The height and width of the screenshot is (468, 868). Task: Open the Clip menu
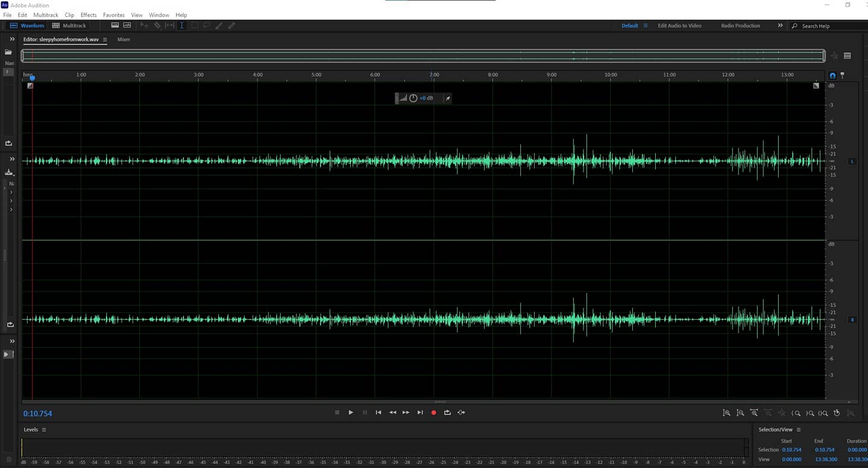click(69, 15)
